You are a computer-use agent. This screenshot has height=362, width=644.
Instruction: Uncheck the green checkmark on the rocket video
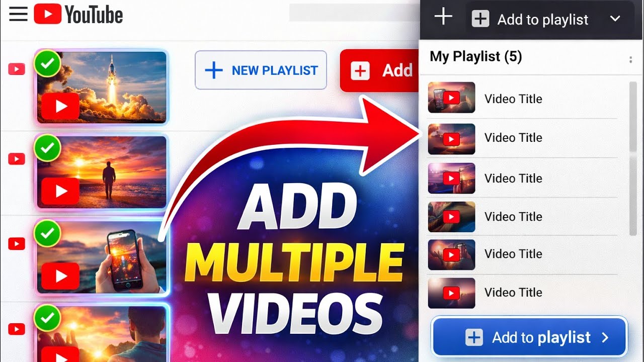(x=47, y=63)
